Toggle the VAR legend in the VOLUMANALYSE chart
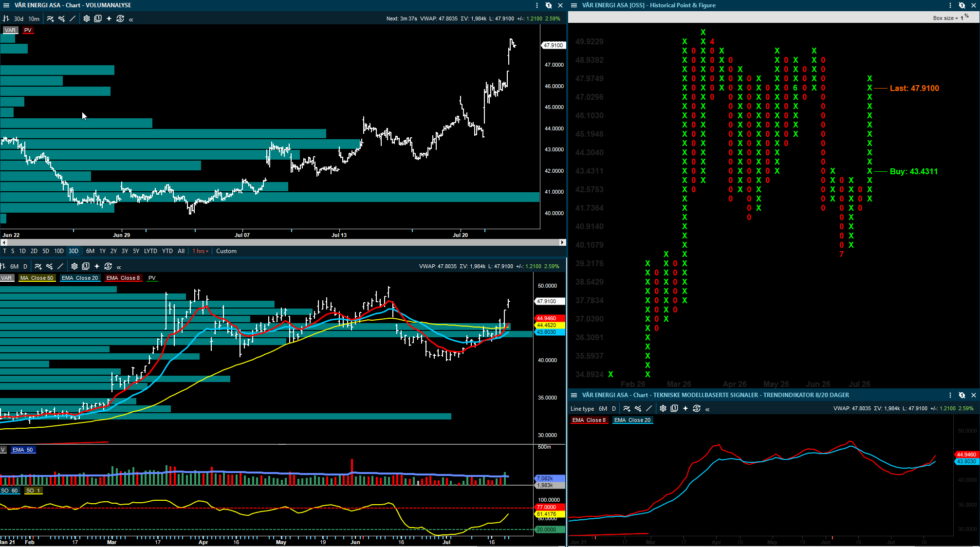 [10, 30]
